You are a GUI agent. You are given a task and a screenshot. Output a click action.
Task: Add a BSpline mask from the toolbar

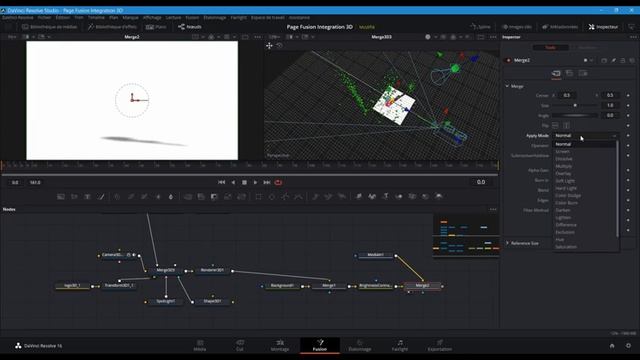(298, 197)
